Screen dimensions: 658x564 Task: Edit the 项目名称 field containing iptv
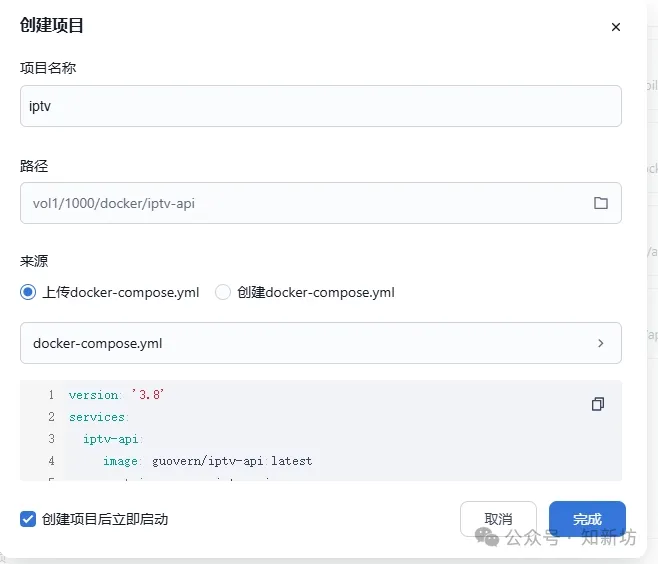click(321, 106)
